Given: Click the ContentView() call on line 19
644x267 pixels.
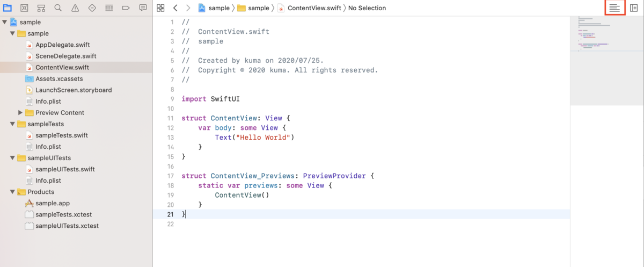Looking at the screenshot, I should click(x=242, y=195).
